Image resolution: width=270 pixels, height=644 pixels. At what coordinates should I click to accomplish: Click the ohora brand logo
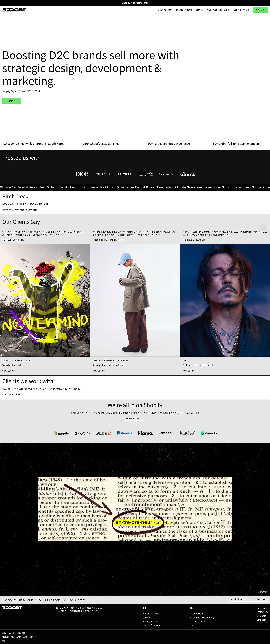[187, 174]
